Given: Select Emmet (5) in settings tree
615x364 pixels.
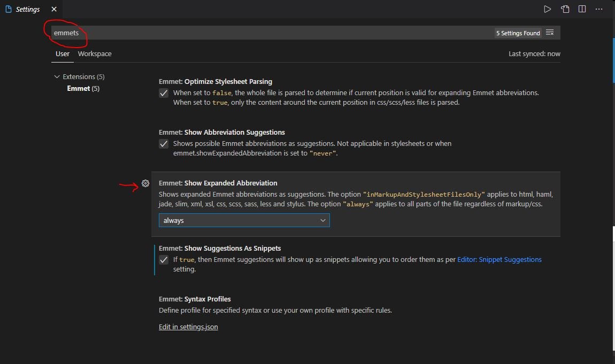Looking at the screenshot, I should (83, 89).
